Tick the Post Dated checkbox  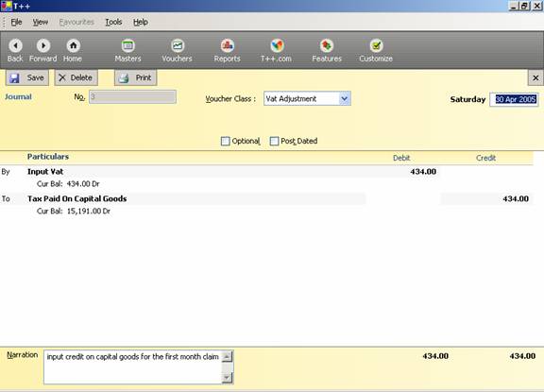[274, 141]
